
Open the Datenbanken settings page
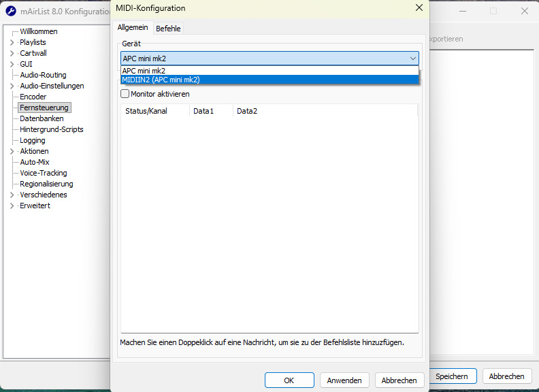click(42, 118)
